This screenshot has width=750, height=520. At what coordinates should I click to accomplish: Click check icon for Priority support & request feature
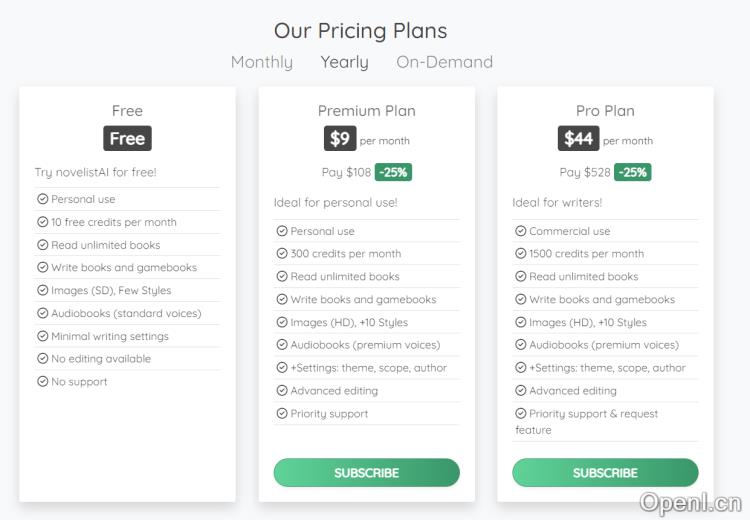tap(521, 413)
